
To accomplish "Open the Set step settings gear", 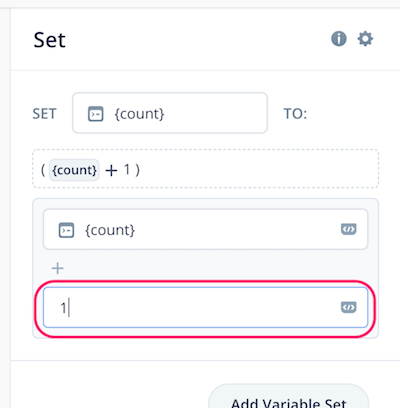I will pos(365,39).
